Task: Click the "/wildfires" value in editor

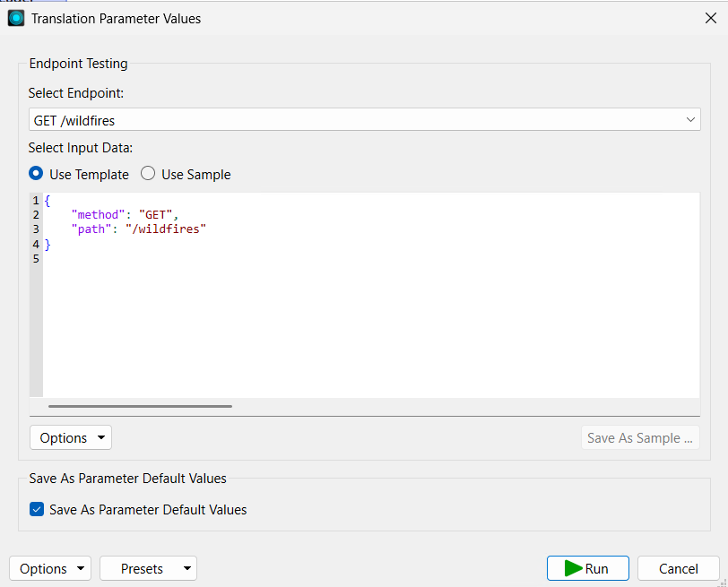Action: (166, 229)
